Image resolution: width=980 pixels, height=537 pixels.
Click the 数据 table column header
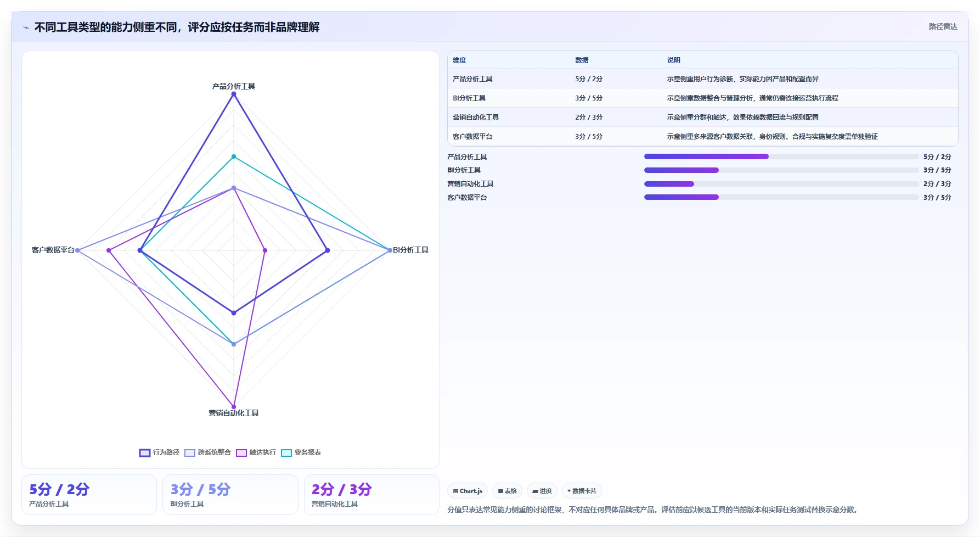tap(582, 60)
